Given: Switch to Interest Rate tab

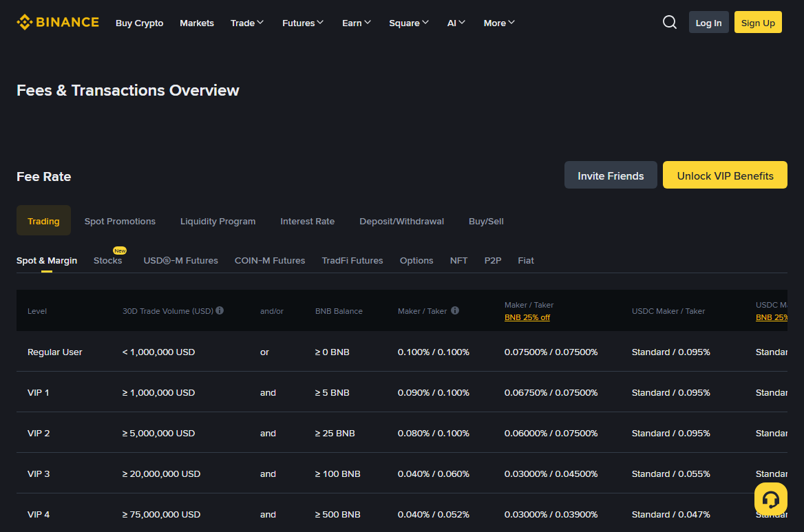Looking at the screenshot, I should point(307,221).
